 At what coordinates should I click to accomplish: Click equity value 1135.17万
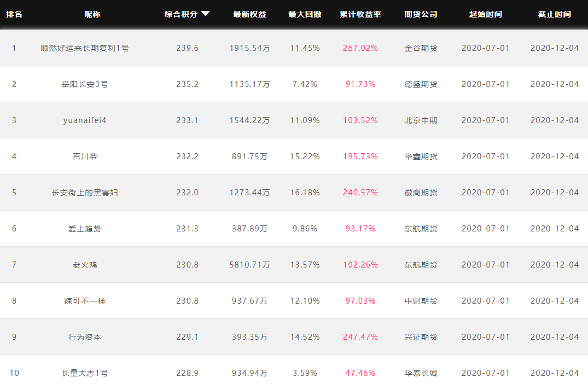coord(250,84)
